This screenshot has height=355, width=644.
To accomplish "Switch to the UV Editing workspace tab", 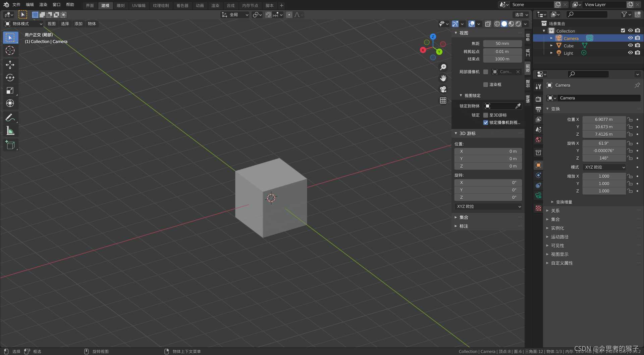I will 139,6.
